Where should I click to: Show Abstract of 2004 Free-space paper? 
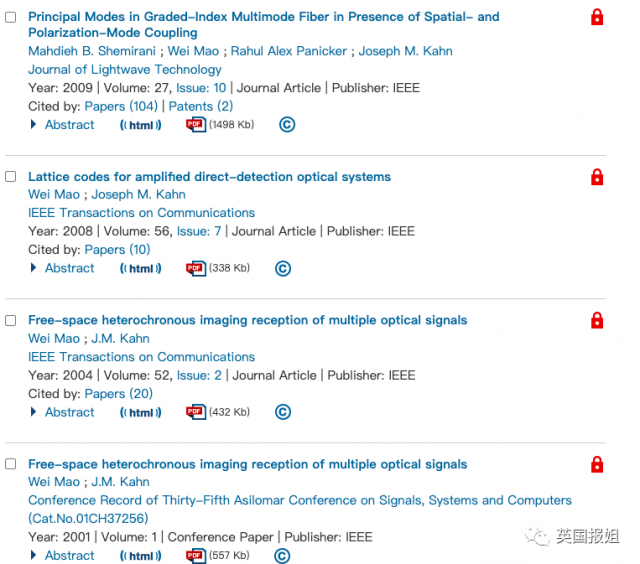pos(69,412)
